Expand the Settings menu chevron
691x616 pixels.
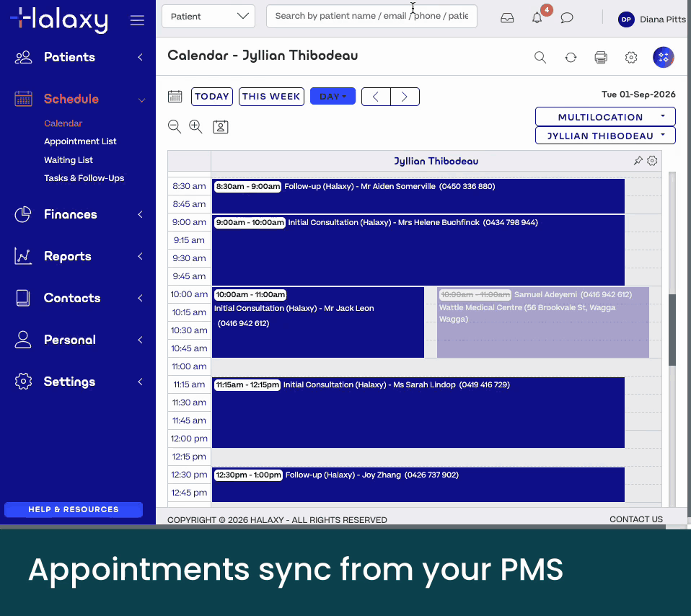(x=140, y=382)
